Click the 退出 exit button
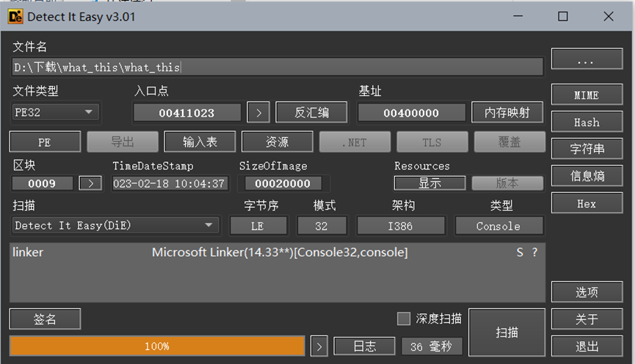 click(x=587, y=346)
